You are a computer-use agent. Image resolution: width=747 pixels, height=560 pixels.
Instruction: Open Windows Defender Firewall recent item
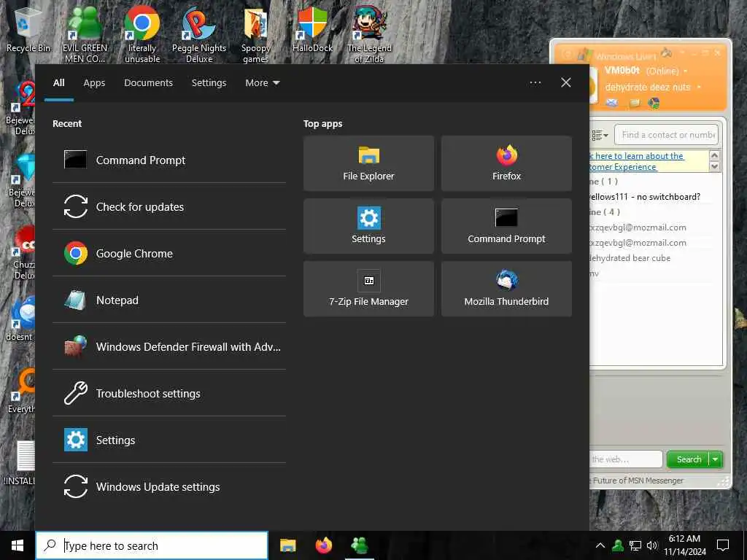pos(169,346)
